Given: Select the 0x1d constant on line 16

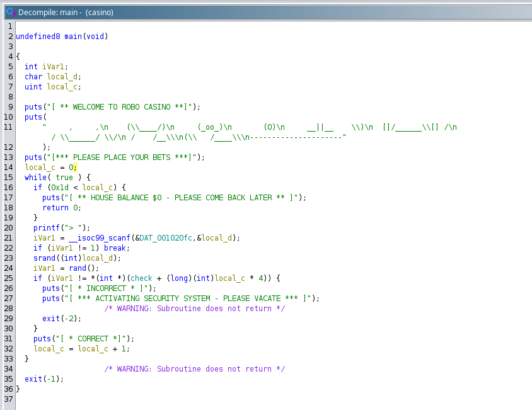Looking at the screenshot, I should (x=60, y=187).
